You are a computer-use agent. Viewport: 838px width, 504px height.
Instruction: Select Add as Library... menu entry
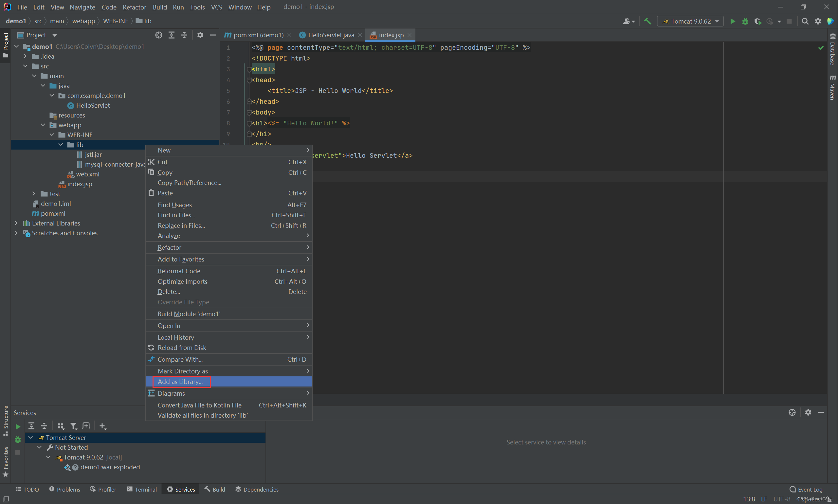coord(180,381)
